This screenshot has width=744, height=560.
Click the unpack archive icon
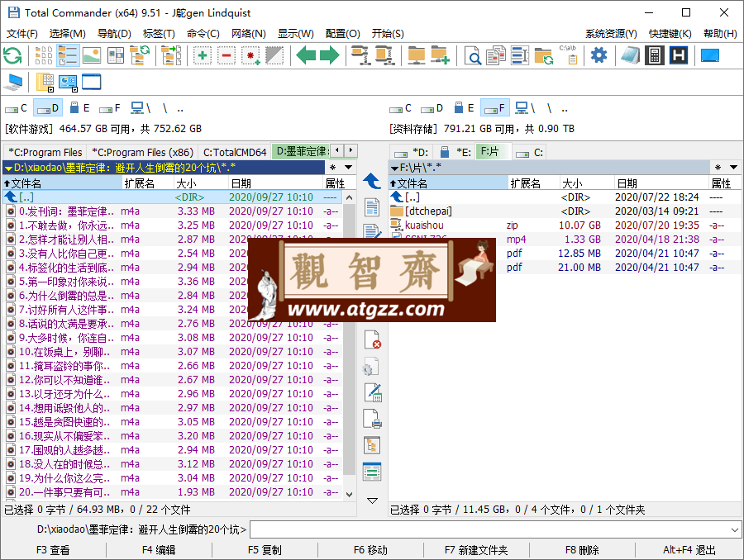(384, 55)
